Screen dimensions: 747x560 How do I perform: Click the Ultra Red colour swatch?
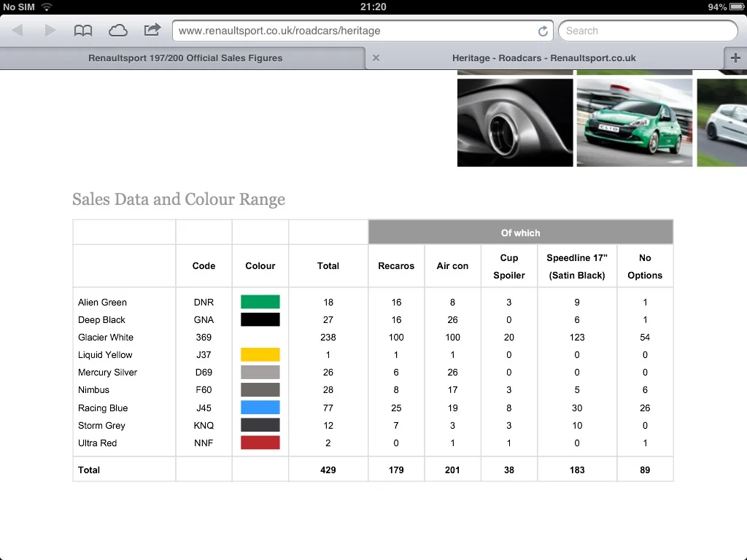260,443
